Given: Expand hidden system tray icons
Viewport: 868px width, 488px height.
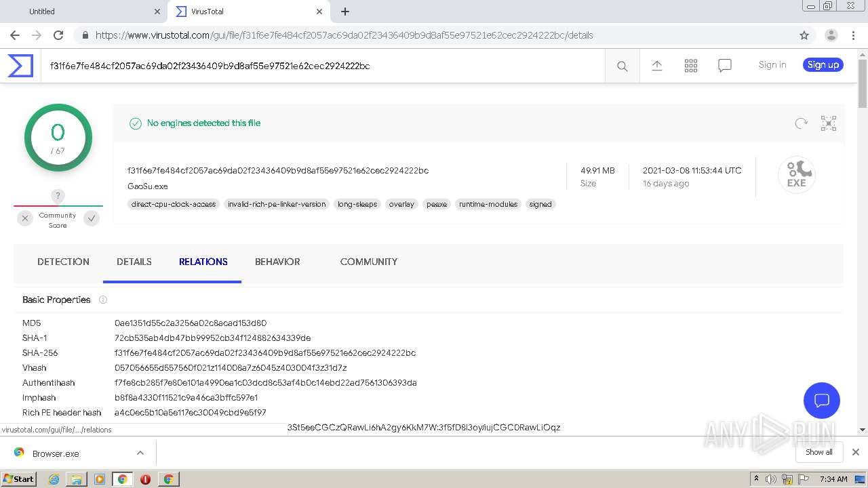Looking at the screenshot, I should 756,479.
